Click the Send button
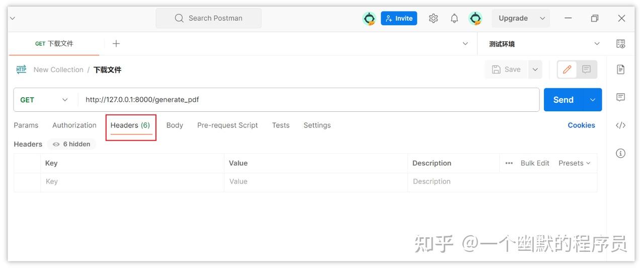The height and width of the screenshot is (269, 644). point(563,100)
